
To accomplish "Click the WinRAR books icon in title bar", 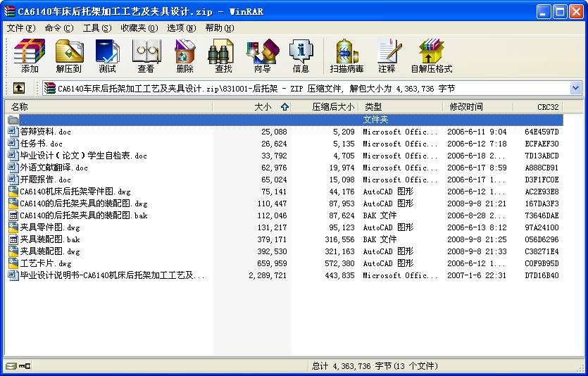I will [x=10, y=11].
